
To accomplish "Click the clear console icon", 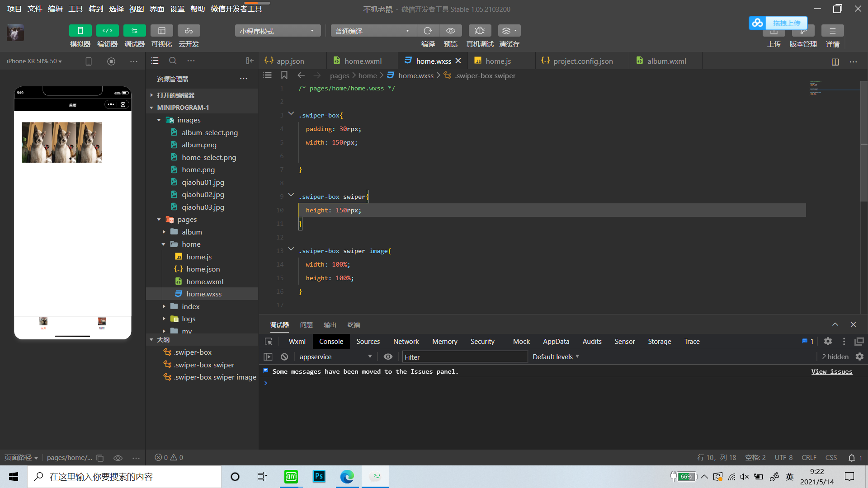I will pyautogui.click(x=284, y=357).
